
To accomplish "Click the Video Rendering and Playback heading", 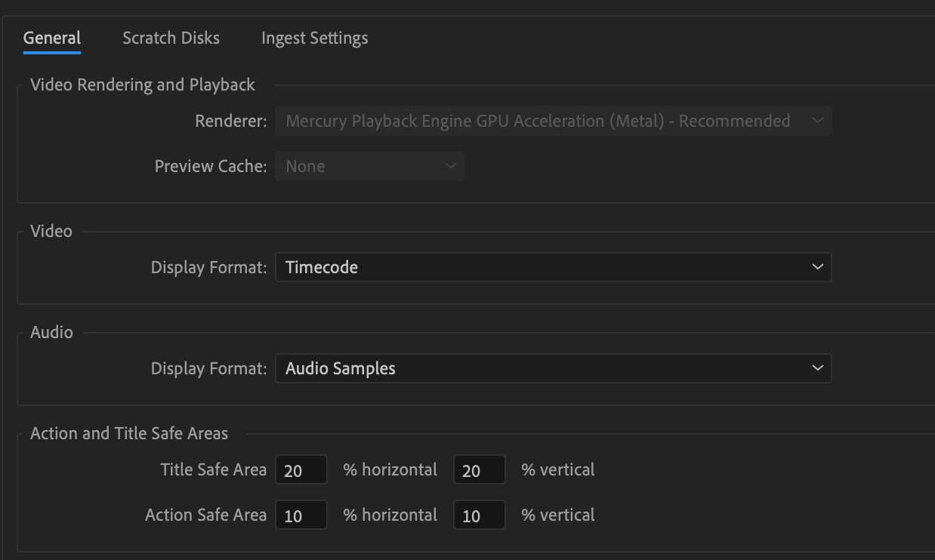I will pyautogui.click(x=143, y=85).
